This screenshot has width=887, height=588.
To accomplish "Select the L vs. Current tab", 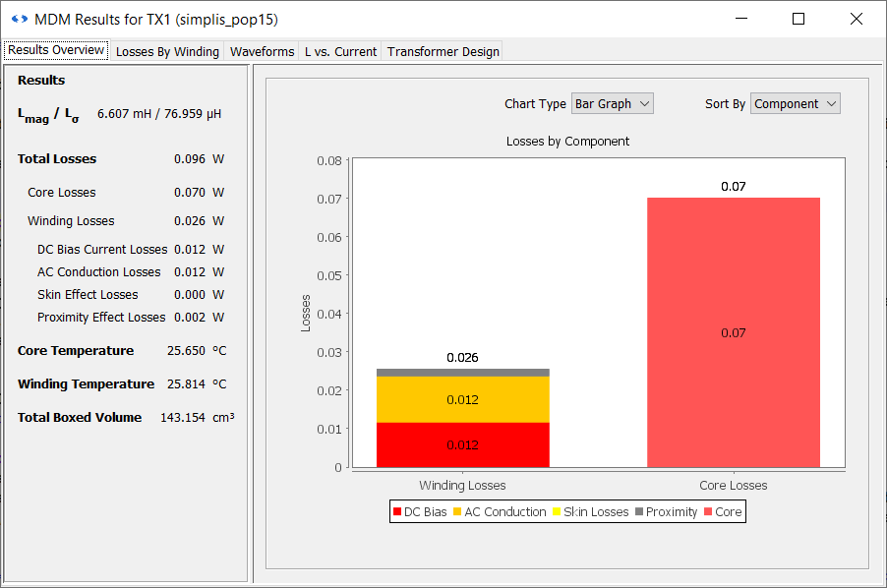I will (x=340, y=51).
